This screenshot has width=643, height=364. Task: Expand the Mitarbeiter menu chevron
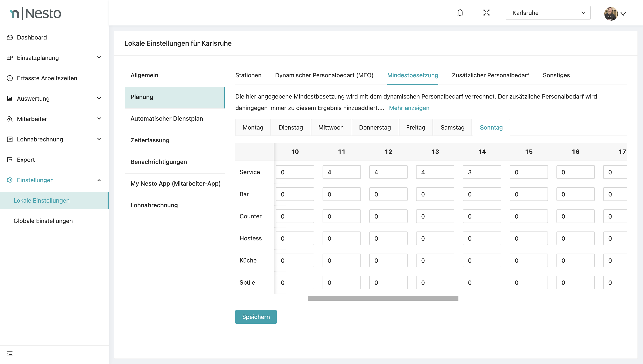(x=99, y=119)
